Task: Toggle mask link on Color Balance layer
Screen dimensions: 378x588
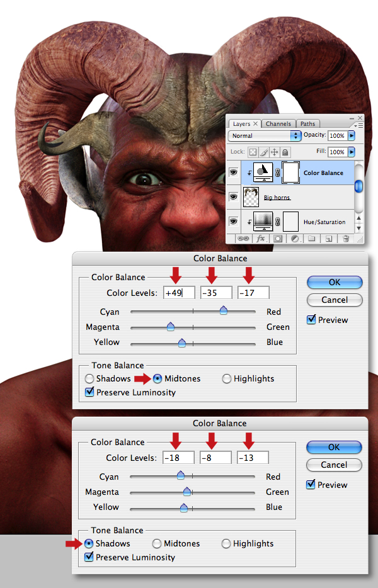Action: 277,173
